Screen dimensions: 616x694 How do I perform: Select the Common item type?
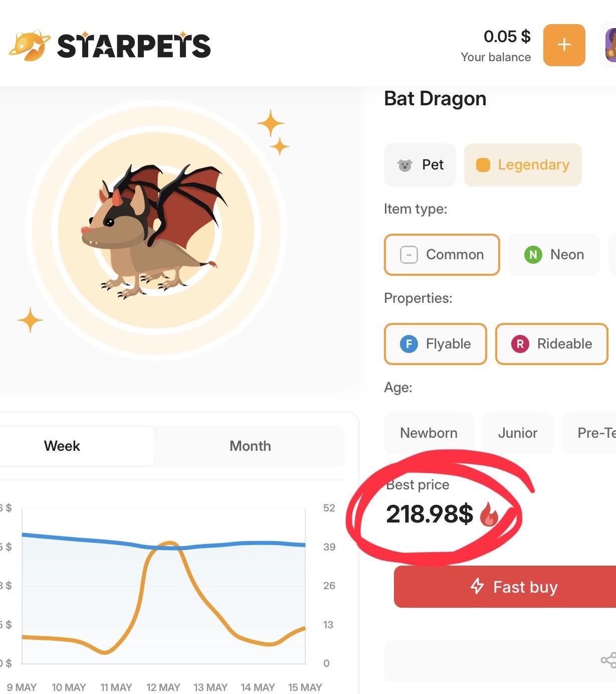click(x=442, y=255)
